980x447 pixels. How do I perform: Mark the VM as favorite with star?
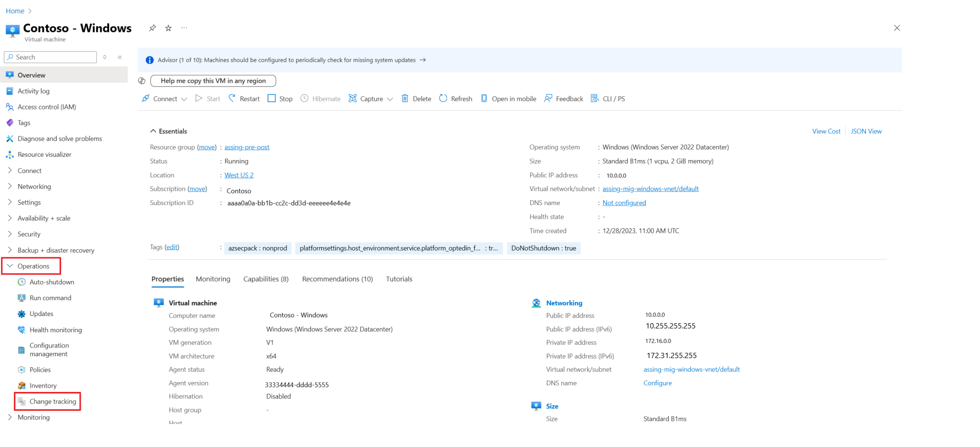coord(168,28)
